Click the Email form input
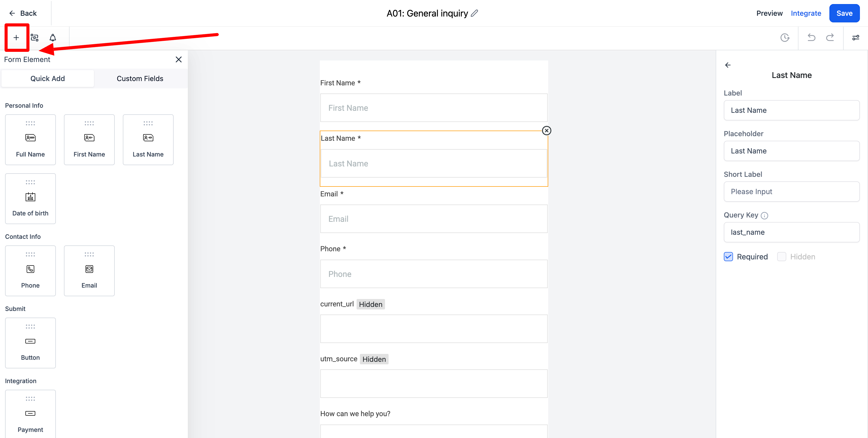The width and height of the screenshot is (868, 438). pyautogui.click(x=434, y=219)
